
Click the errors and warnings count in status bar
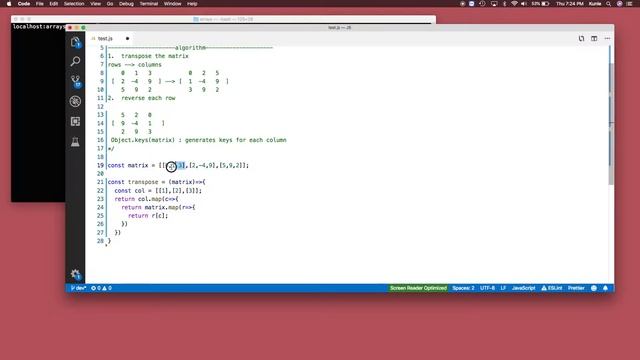pos(101,288)
